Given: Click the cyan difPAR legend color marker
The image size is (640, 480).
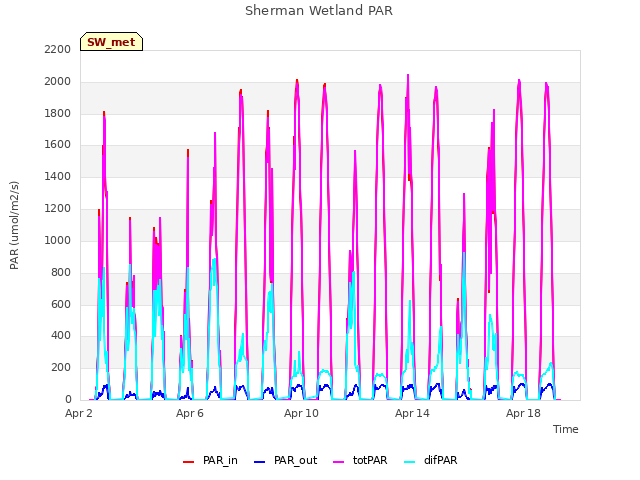Looking at the screenshot, I should 409,462.
